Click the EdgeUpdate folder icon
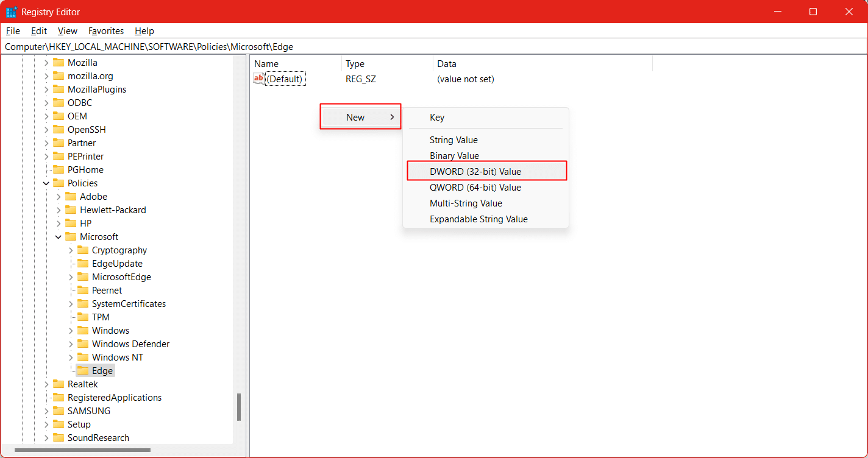868x458 pixels. tap(83, 264)
